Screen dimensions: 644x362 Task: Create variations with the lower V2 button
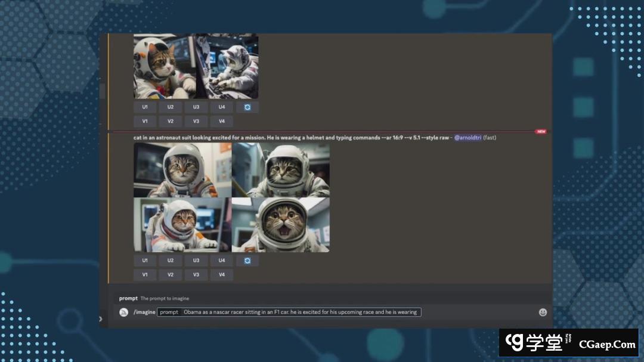[x=171, y=275]
